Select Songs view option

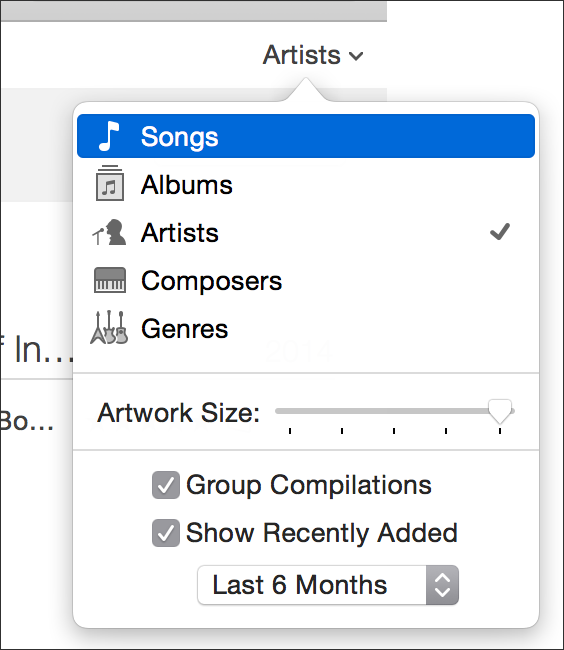(x=306, y=136)
